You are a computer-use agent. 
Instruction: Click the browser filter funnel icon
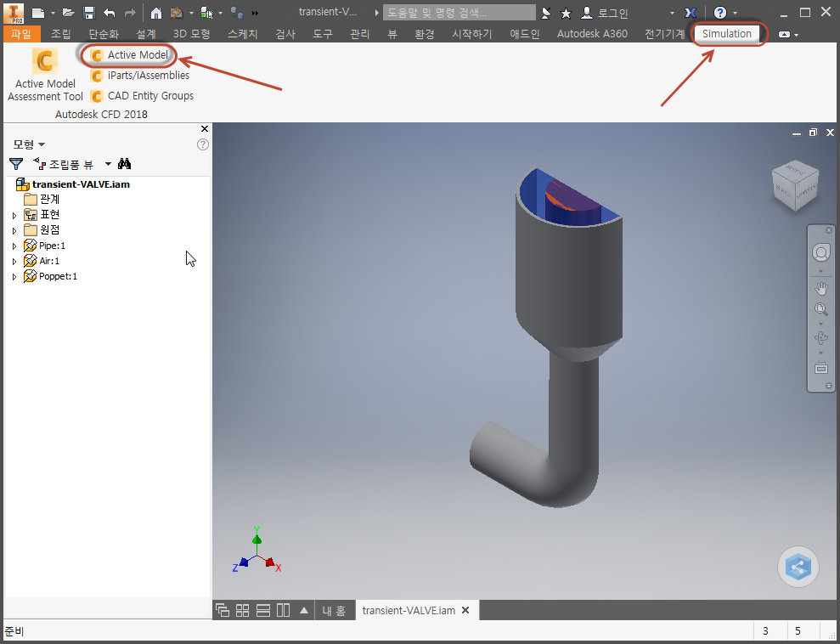(16, 164)
